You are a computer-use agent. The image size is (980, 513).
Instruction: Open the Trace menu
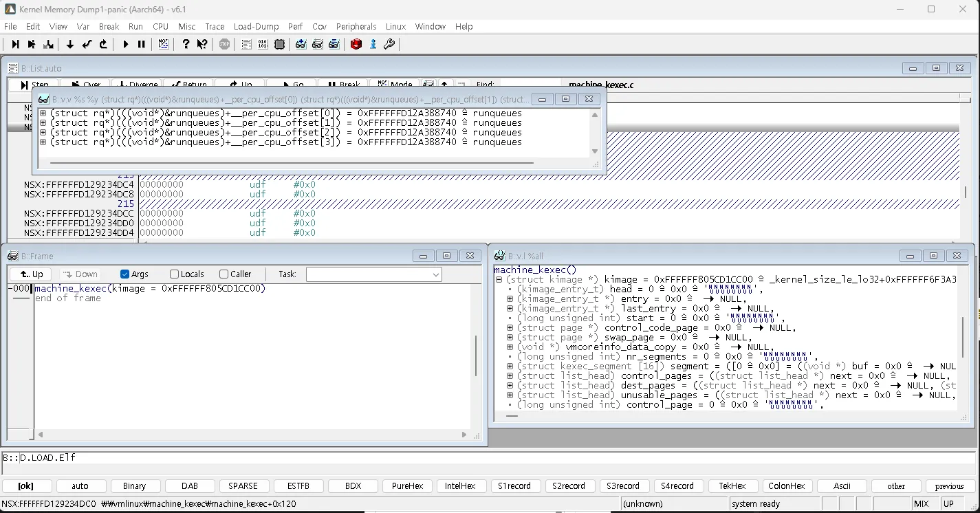coord(215,27)
